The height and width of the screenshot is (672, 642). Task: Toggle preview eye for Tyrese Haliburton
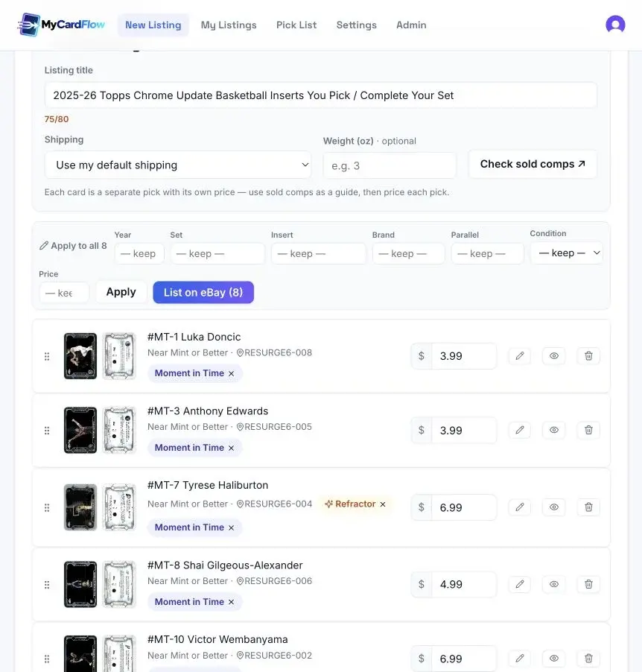(x=553, y=507)
